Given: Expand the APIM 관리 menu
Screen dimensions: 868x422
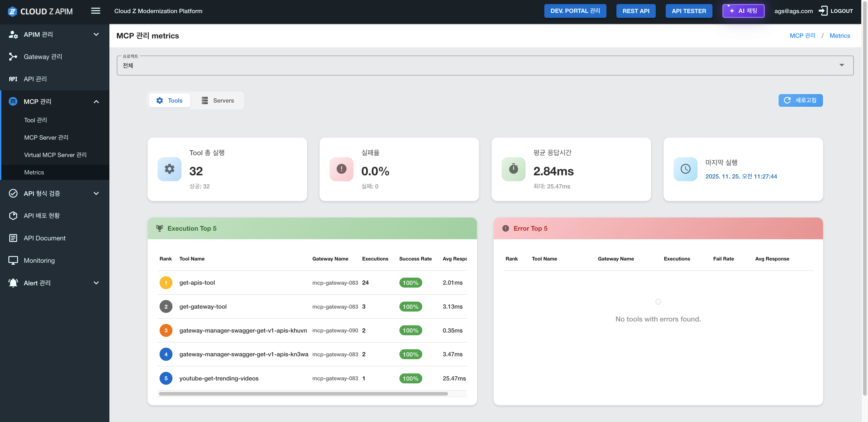Looking at the screenshot, I should coord(96,34).
